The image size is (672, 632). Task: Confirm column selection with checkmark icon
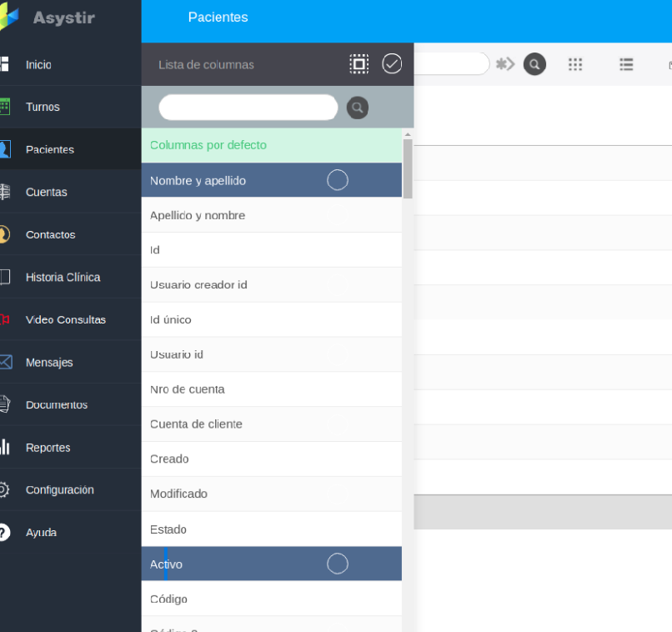tap(392, 64)
